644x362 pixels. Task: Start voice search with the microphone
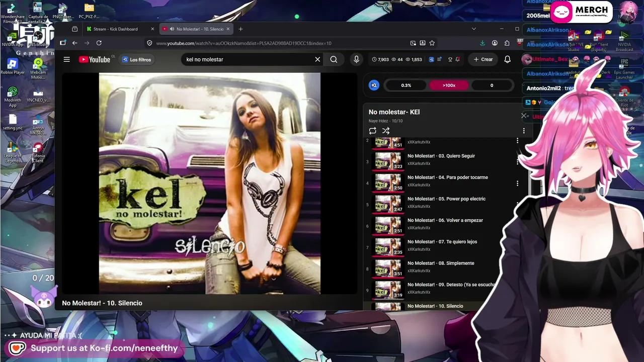pyautogui.click(x=356, y=59)
